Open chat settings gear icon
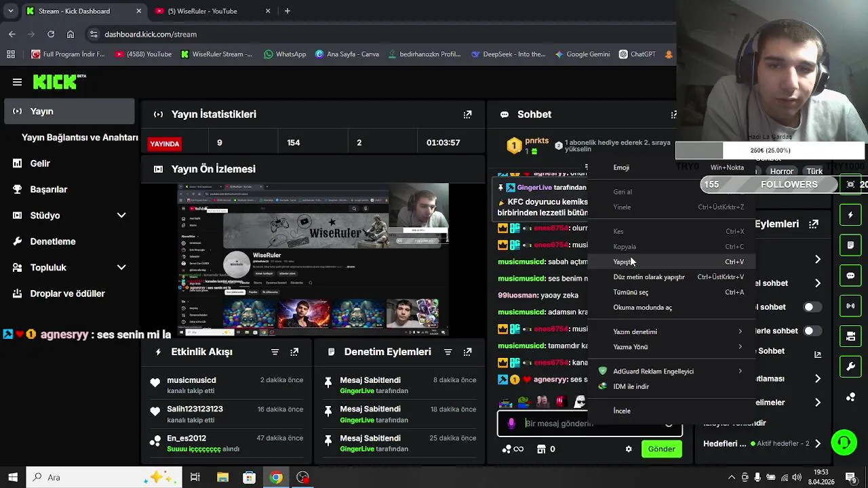Viewport: 868px width, 488px height. [x=629, y=449]
